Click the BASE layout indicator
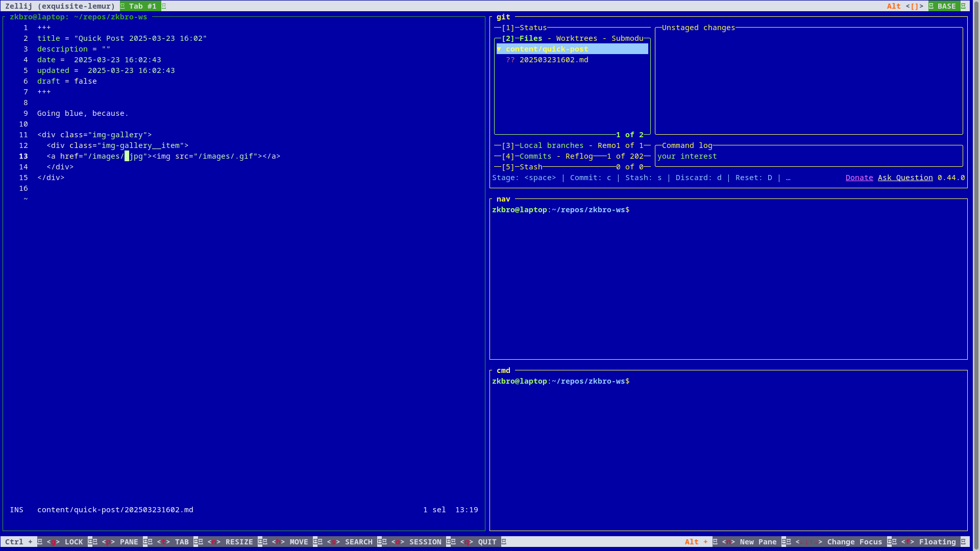The width and height of the screenshot is (980, 551). pyautogui.click(x=946, y=6)
